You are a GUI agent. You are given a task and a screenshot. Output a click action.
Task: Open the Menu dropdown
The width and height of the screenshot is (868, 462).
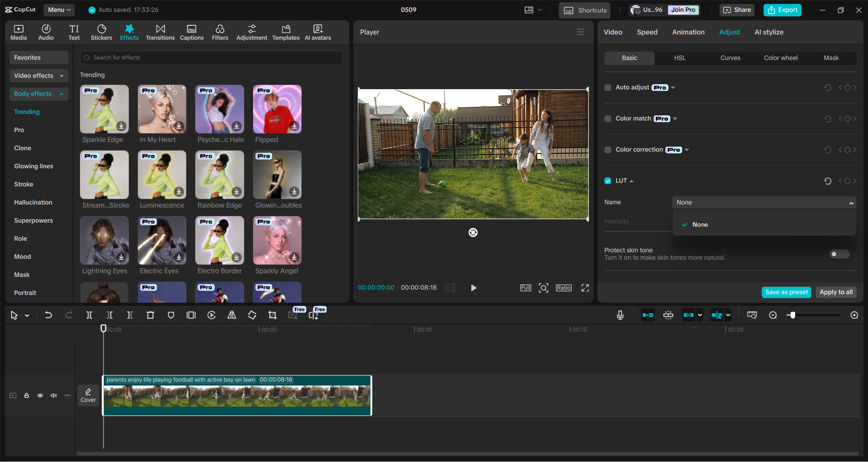point(58,10)
